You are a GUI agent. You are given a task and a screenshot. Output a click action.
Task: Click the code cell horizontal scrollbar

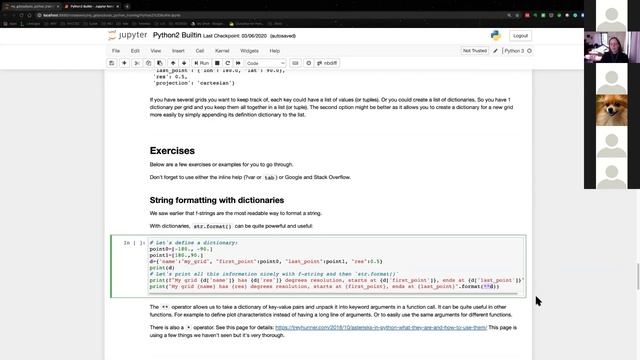click(x=333, y=293)
